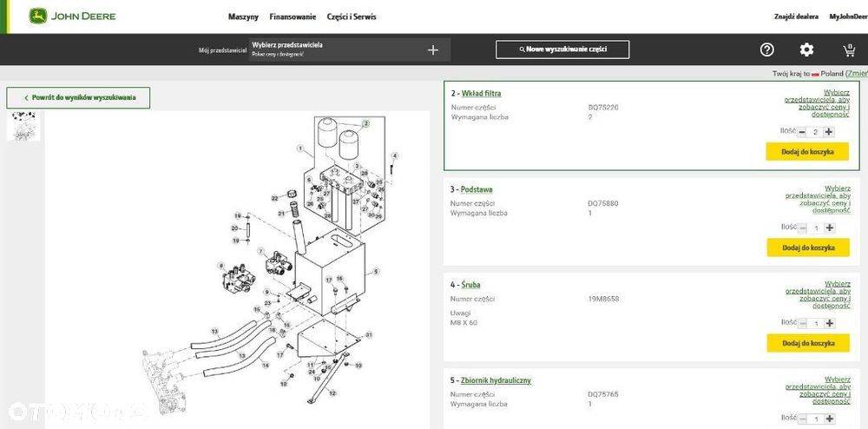Open the help question mark icon
Image resolution: width=868 pixels, height=429 pixels.
[766, 49]
